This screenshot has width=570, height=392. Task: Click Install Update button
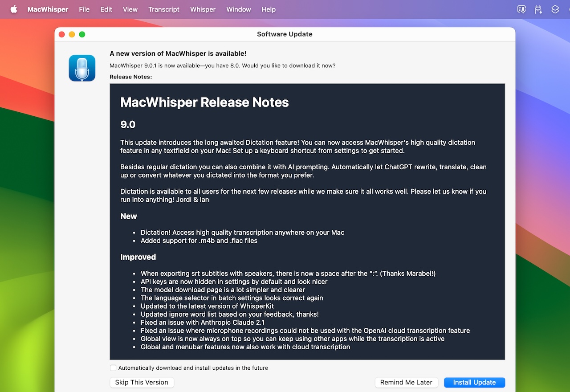pos(474,382)
